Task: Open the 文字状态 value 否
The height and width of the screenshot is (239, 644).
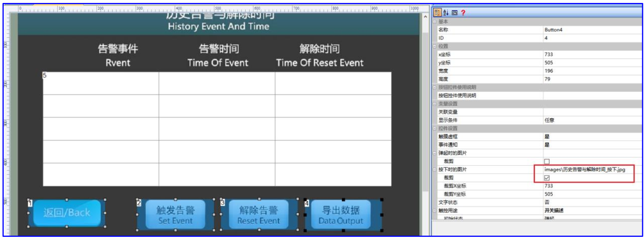Action: pyautogui.click(x=592, y=202)
